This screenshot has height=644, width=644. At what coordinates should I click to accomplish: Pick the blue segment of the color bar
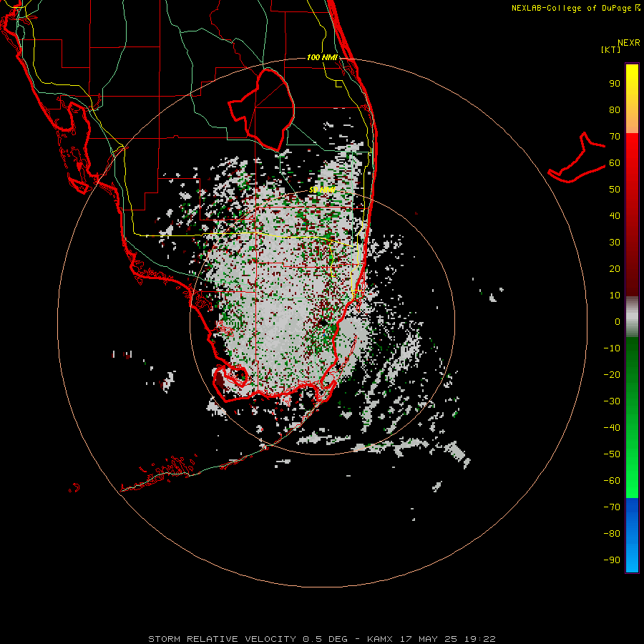(632, 535)
